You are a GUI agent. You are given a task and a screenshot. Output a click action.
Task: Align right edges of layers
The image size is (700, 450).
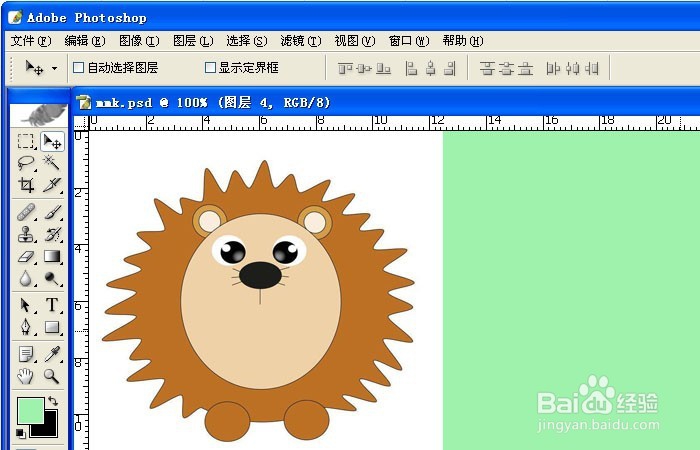click(450, 68)
